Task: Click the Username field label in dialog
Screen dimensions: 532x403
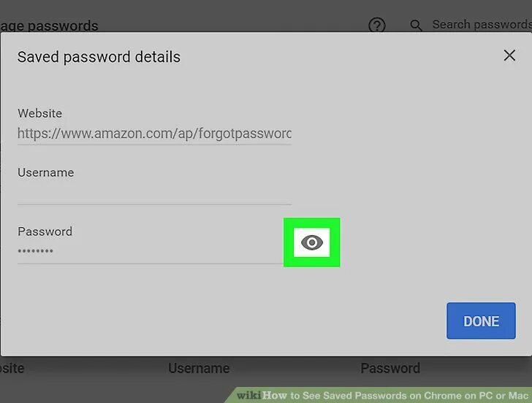Action: [x=46, y=172]
